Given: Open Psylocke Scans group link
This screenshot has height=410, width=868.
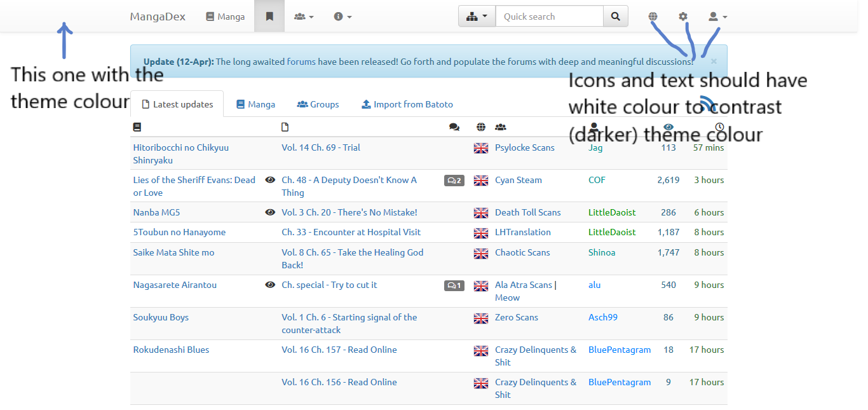Looking at the screenshot, I should click(x=524, y=148).
